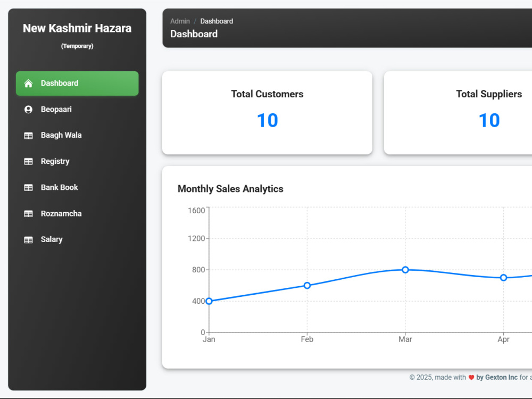Image resolution: width=532 pixels, height=399 pixels.
Task: Click the Beopaari user icon
Action: [29, 110]
